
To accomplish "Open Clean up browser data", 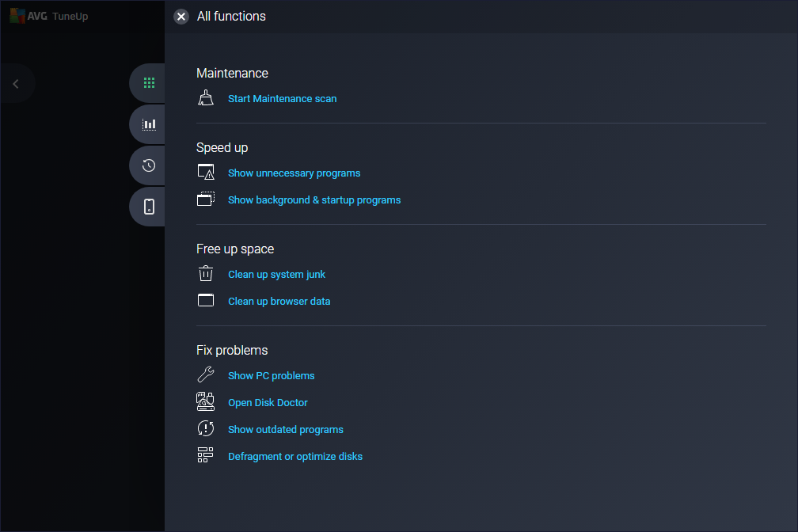I will (279, 301).
